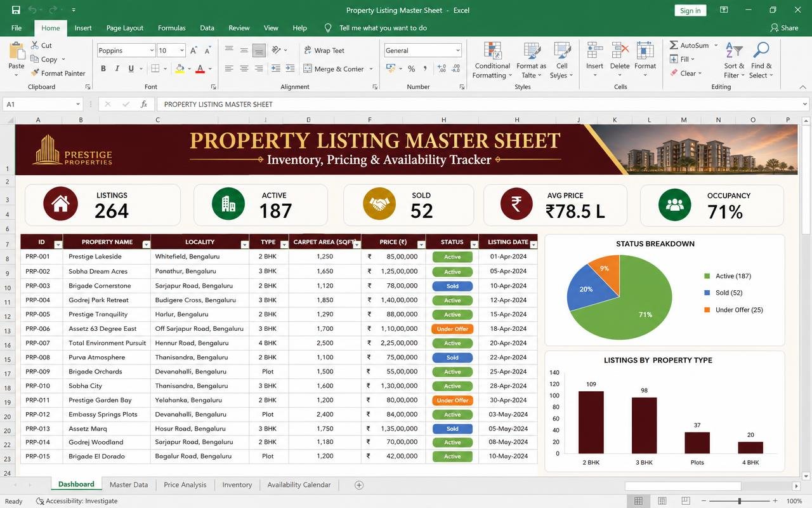Click the New Sheet plus icon
This screenshot has height=508, width=812.
[x=358, y=485]
